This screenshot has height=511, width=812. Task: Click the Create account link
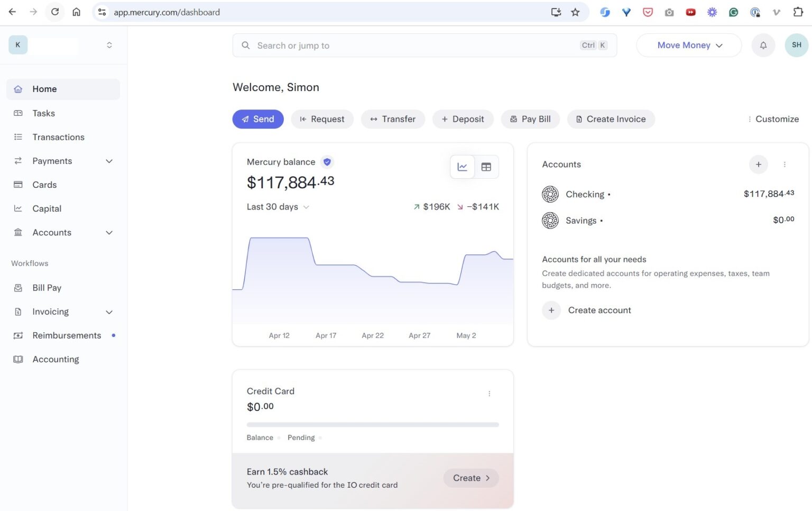click(x=599, y=310)
